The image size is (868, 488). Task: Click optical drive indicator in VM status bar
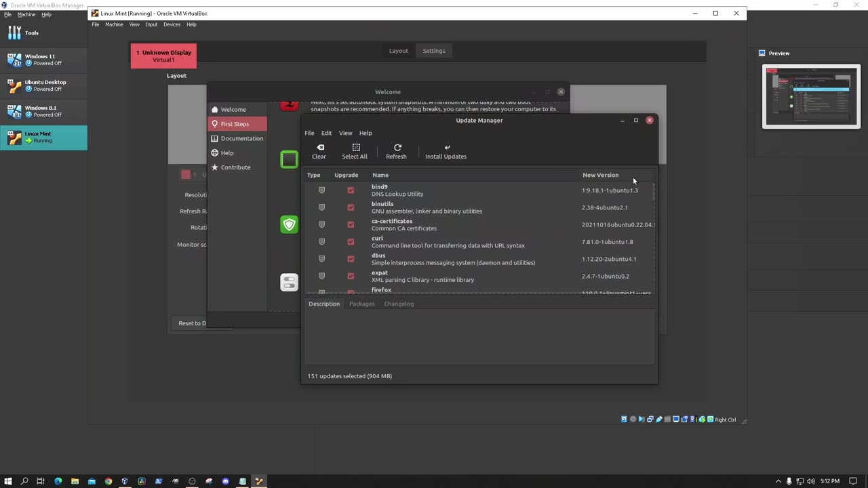click(x=633, y=420)
